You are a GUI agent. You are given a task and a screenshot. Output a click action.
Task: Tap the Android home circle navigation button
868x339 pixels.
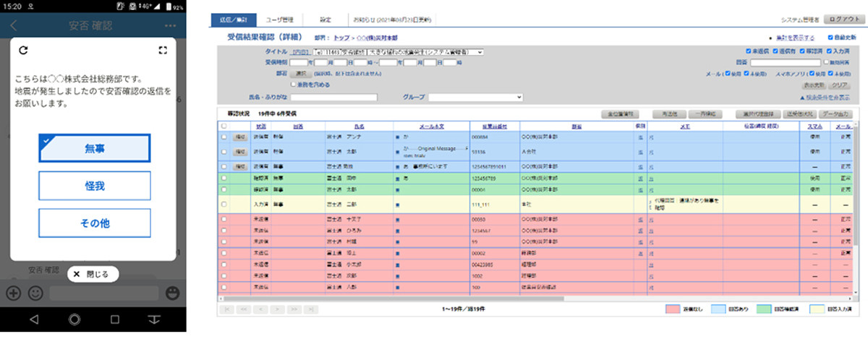pos(74,319)
